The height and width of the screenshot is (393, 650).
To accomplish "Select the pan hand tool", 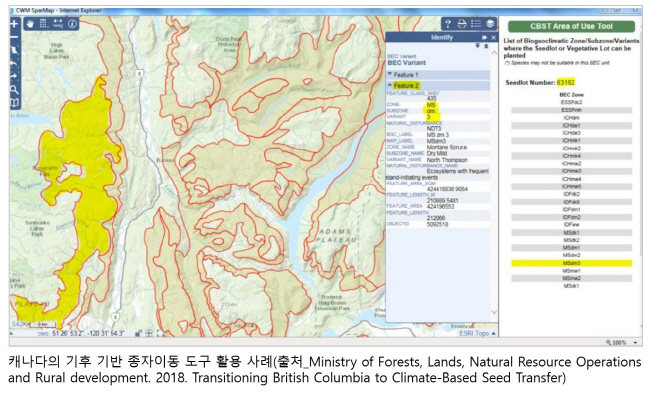I will [x=30, y=24].
